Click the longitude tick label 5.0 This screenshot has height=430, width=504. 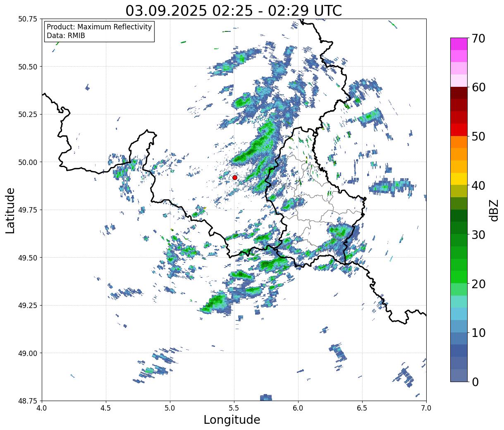(x=170, y=408)
